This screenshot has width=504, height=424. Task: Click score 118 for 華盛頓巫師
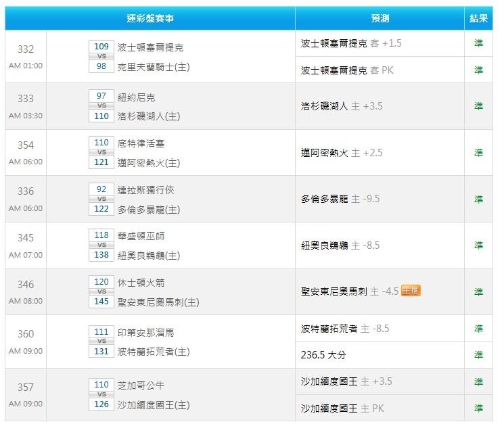[x=101, y=235]
